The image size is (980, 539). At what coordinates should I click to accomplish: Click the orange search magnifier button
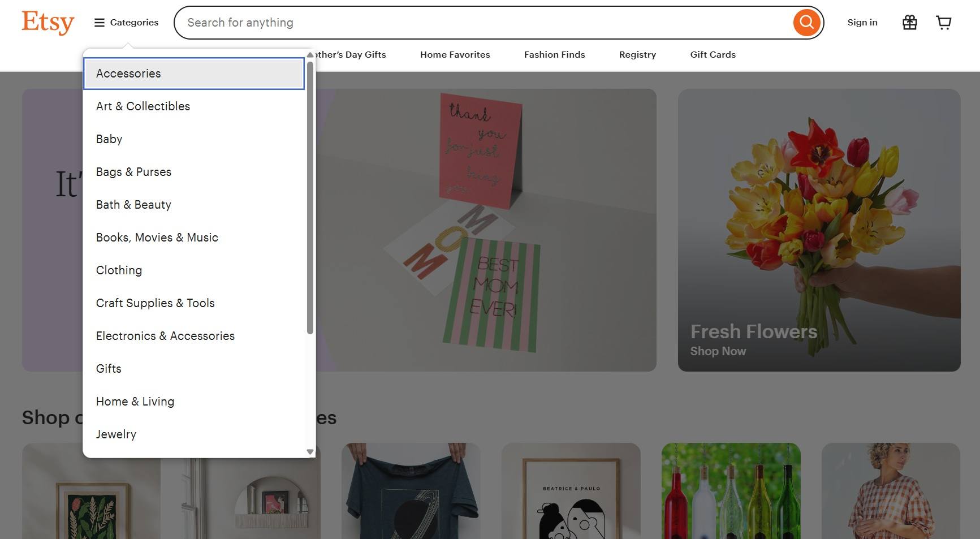tap(807, 23)
